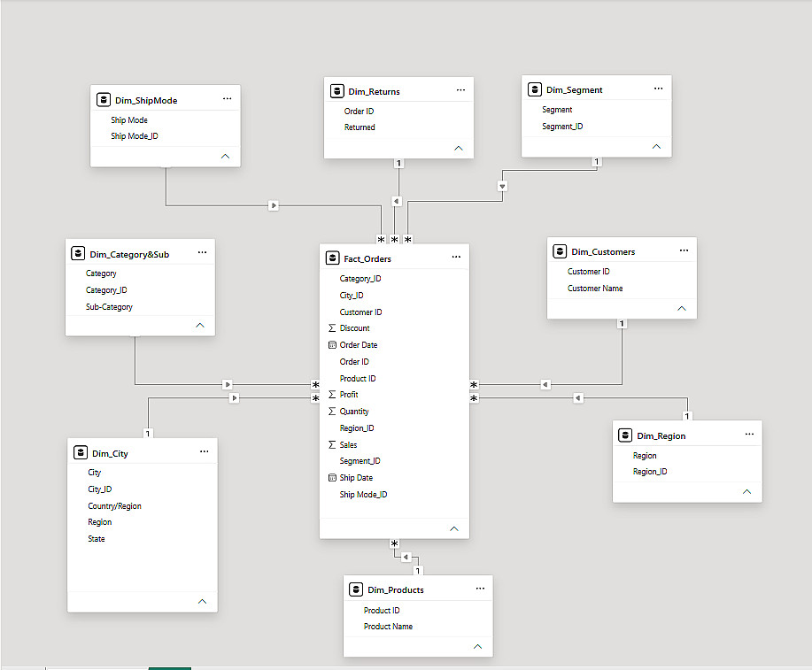
Task: Collapse the Dim_Segment table card
Action: pyautogui.click(x=657, y=147)
